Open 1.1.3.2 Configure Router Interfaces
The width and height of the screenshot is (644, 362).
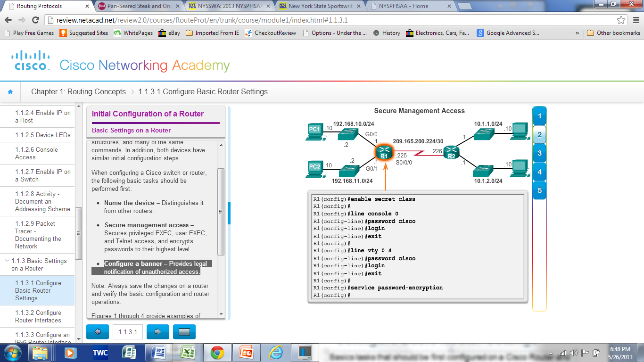point(38,316)
